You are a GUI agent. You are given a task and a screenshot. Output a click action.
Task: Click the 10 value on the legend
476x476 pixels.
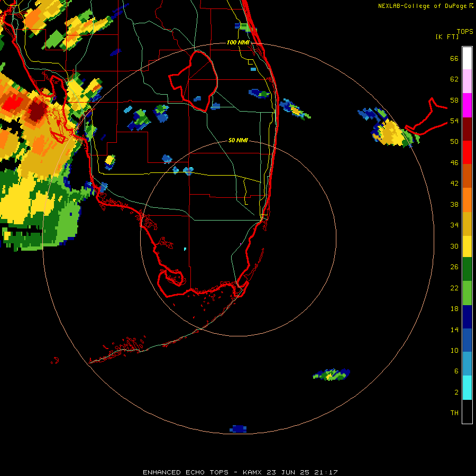(454, 350)
